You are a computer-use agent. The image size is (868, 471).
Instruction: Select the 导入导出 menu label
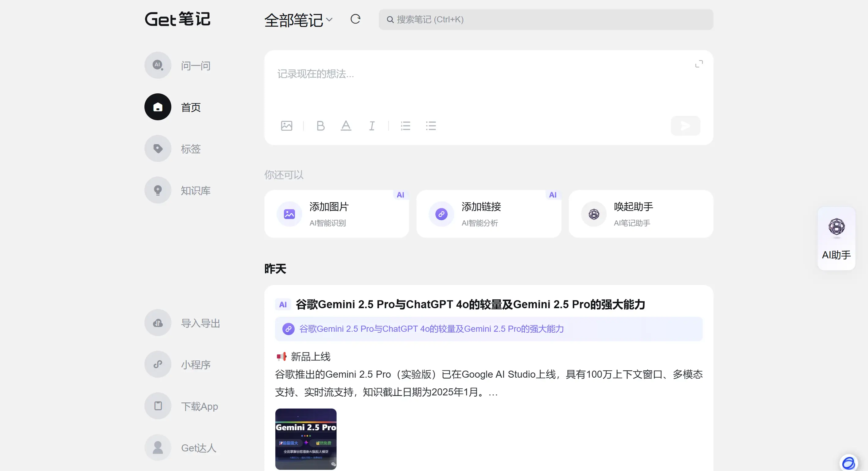200,323
